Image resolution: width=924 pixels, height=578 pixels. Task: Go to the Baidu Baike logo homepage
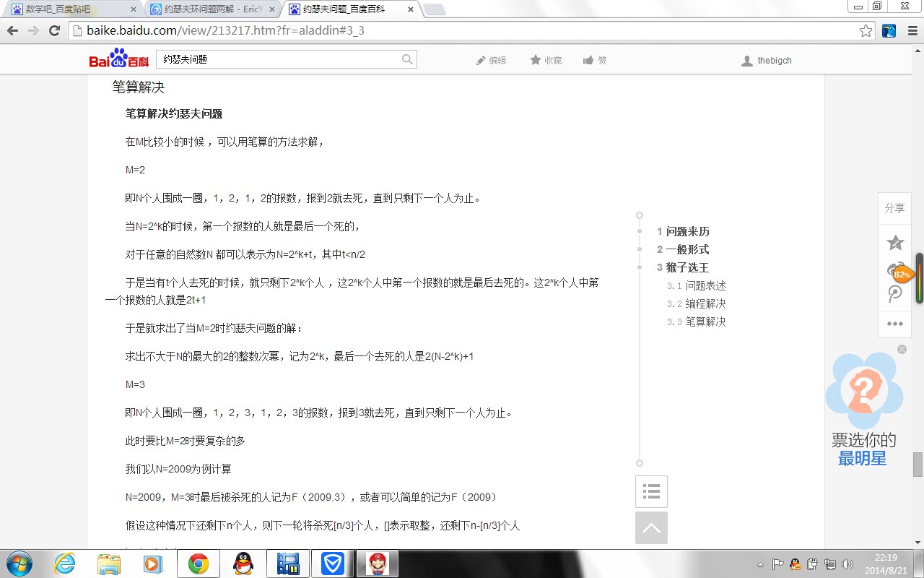118,59
